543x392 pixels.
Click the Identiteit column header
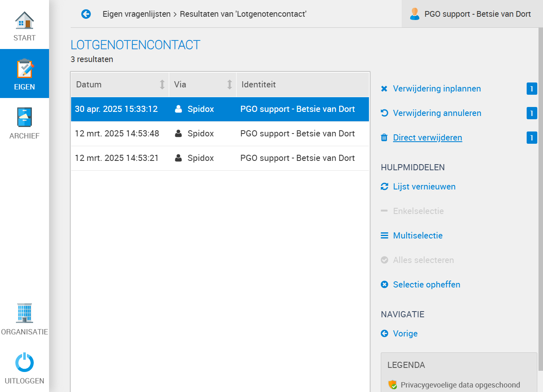pos(303,85)
